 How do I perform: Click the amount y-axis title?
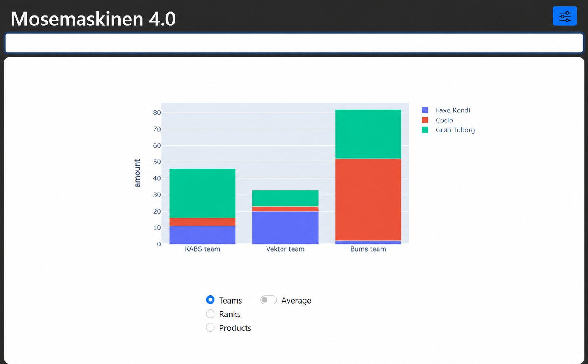point(137,173)
